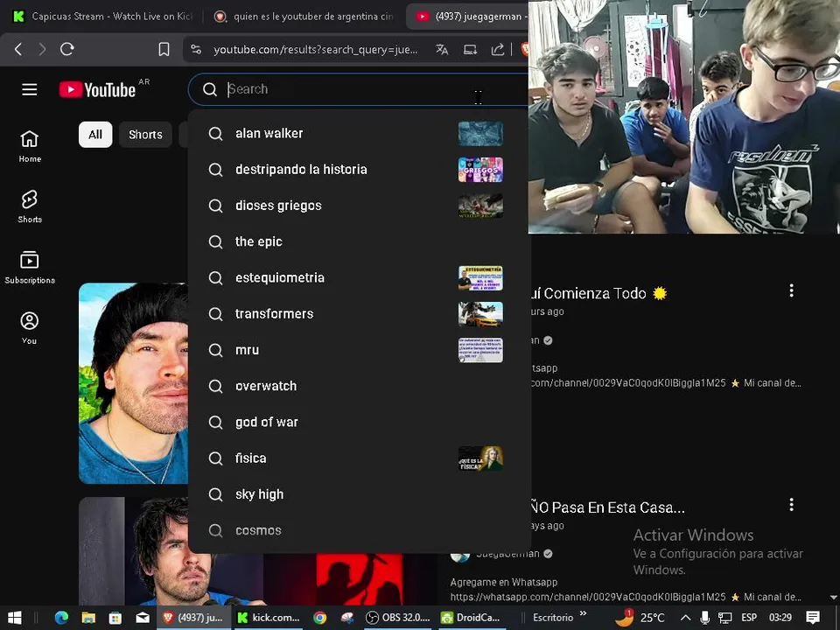Open the notification center icon
The width and height of the screenshot is (840, 630).
[x=813, y=618]
